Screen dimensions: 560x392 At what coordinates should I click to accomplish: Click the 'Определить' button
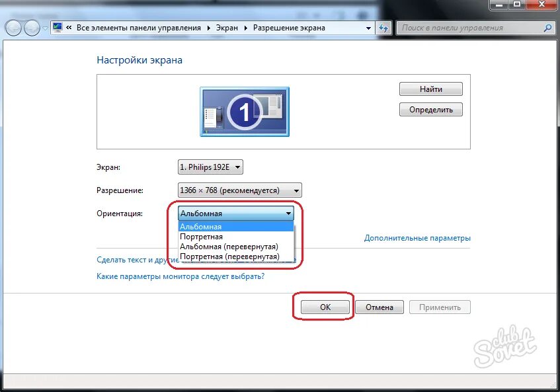[430, 110]
